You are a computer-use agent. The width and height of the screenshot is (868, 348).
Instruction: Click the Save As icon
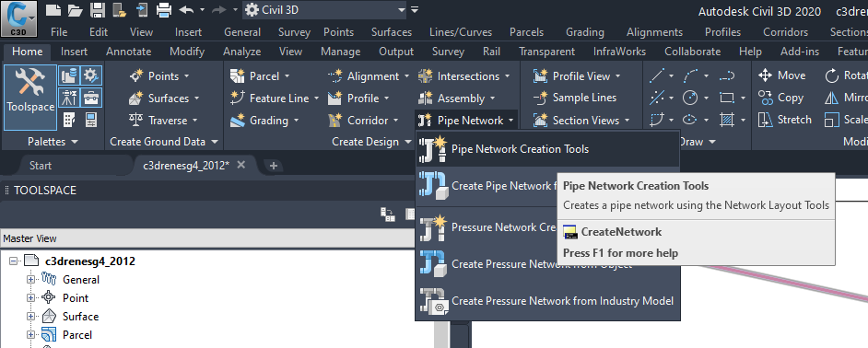point(120,9)
